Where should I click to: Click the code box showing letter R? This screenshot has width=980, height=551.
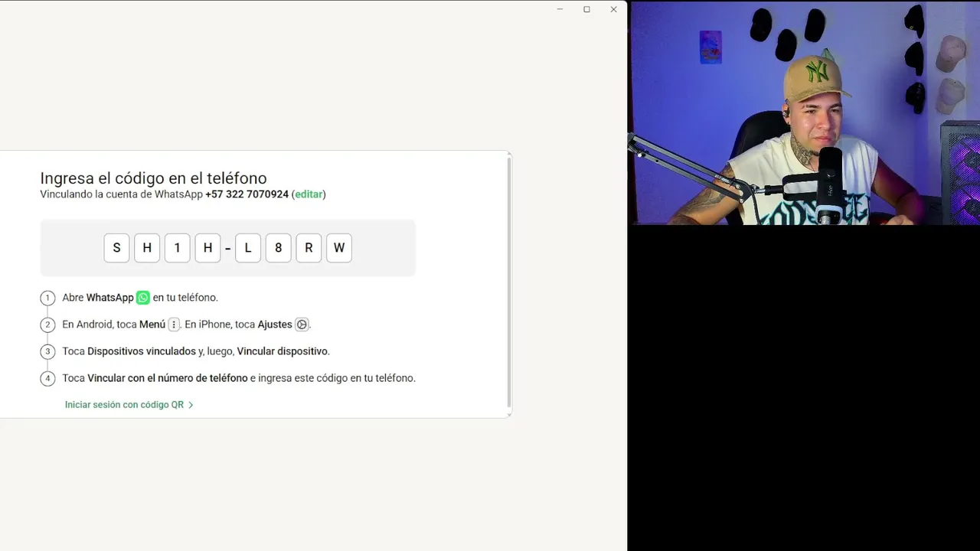click(309, 248)
